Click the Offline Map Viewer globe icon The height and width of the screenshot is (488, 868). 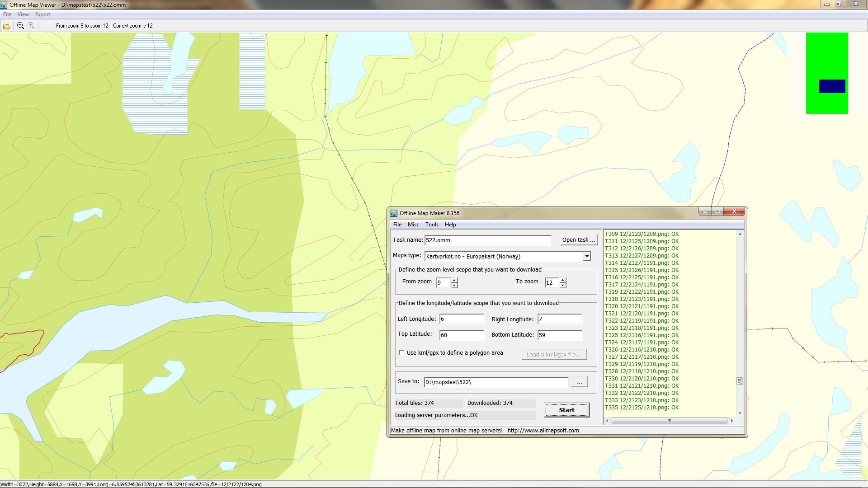click(4, 5)
